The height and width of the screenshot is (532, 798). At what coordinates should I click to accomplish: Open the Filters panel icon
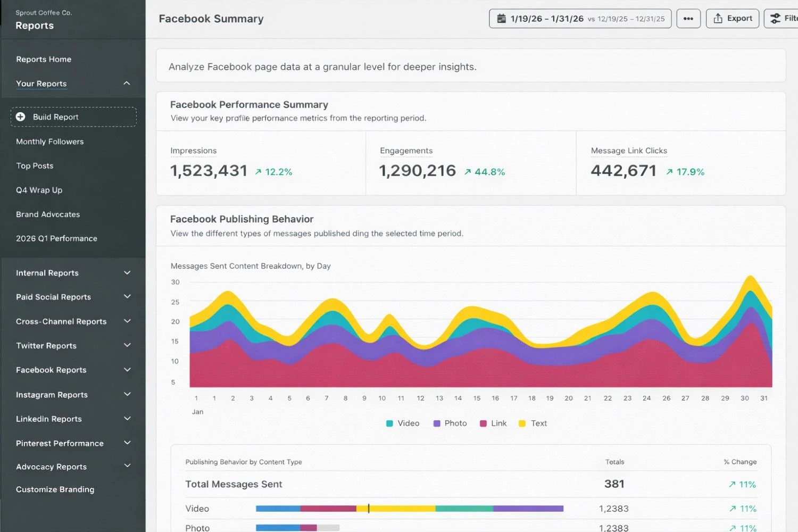click(775, 18)
